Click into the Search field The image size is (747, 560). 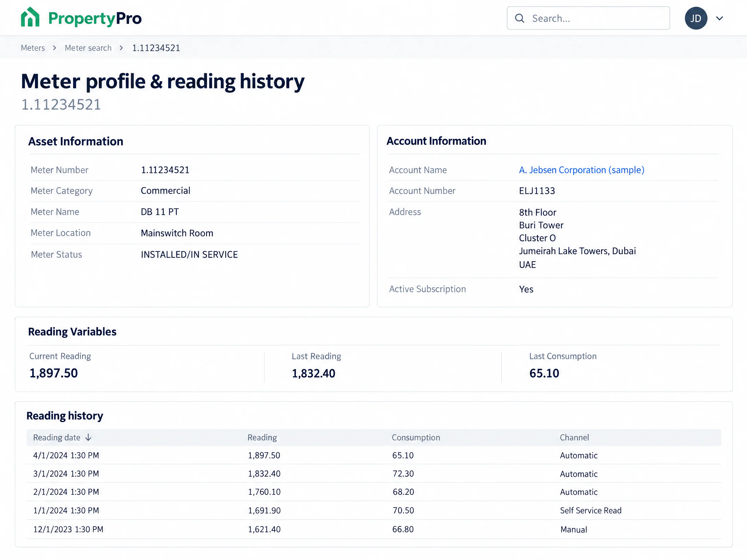(588, 18)
